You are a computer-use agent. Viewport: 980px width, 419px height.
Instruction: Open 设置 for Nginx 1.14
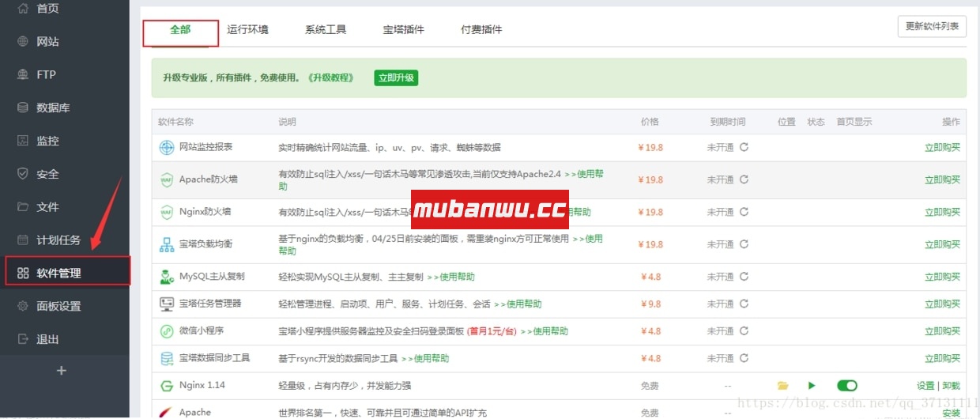[x=925, y=386]
